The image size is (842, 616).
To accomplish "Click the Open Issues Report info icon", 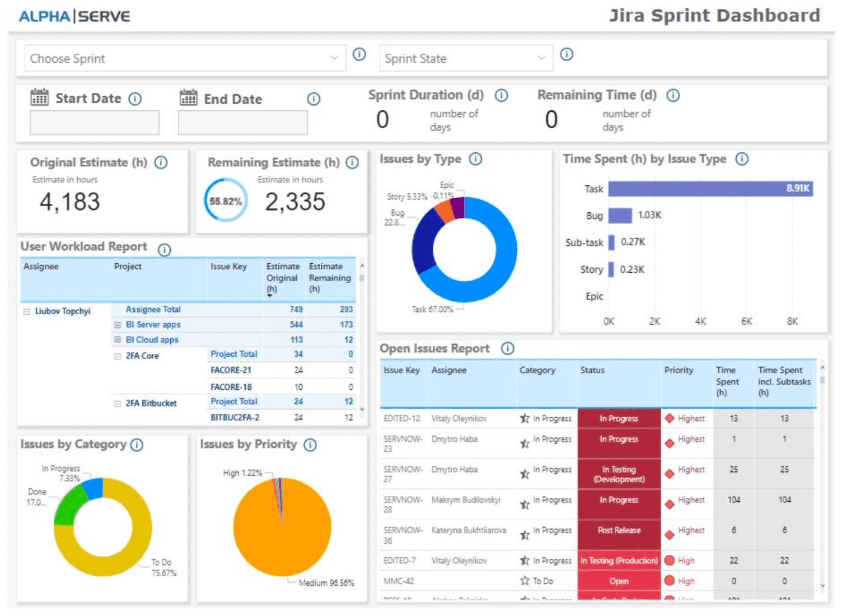I will [508, 348].
